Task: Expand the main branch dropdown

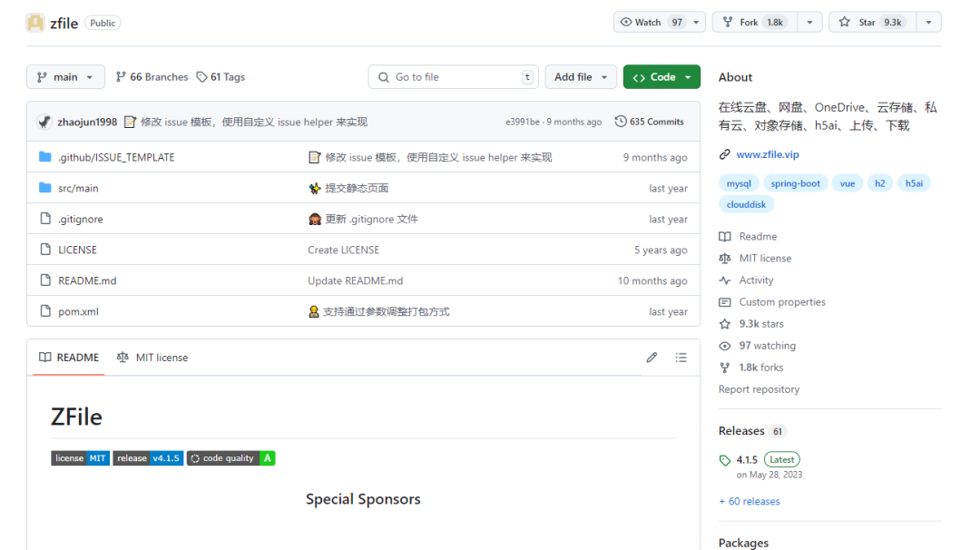Action: coord(64,76)
